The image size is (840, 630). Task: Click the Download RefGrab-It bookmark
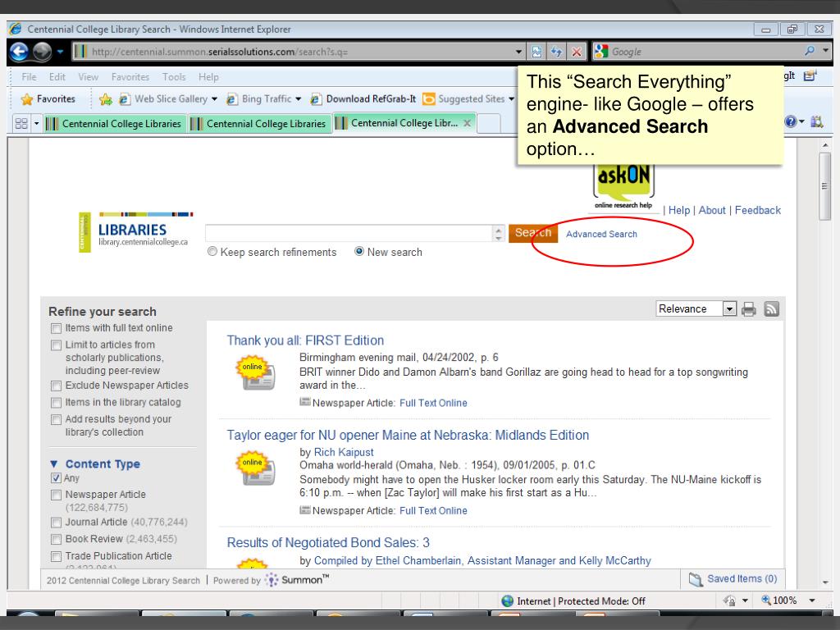[x=363, y=99]
